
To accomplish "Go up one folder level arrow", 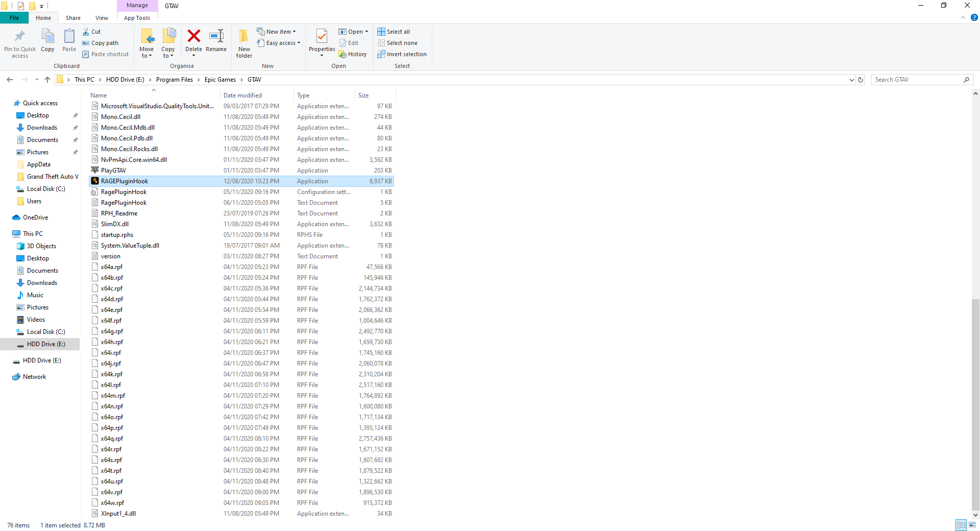I will point(47,80).
